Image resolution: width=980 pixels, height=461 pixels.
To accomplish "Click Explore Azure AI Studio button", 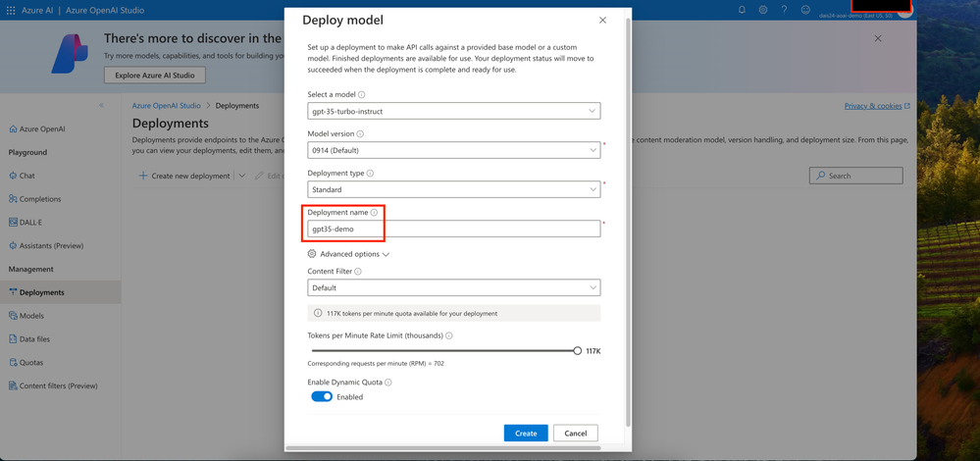I will click(x=155, y=75).
